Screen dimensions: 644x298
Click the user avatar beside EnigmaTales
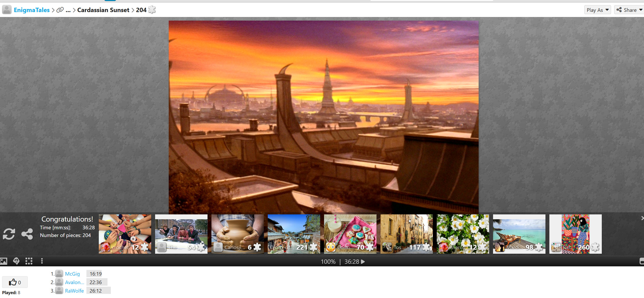click(7, 10)
